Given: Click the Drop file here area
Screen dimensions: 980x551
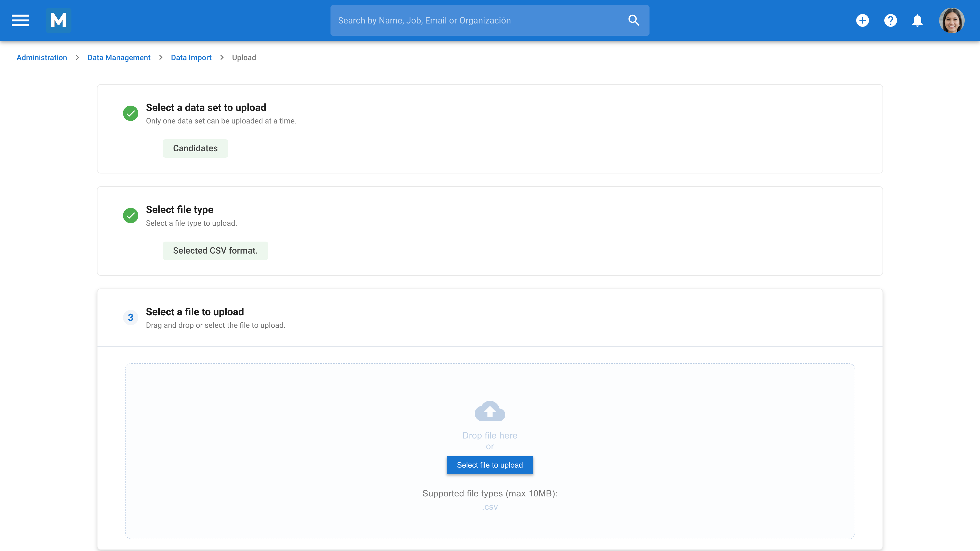Looking at the screenshot, I should 490,435.
